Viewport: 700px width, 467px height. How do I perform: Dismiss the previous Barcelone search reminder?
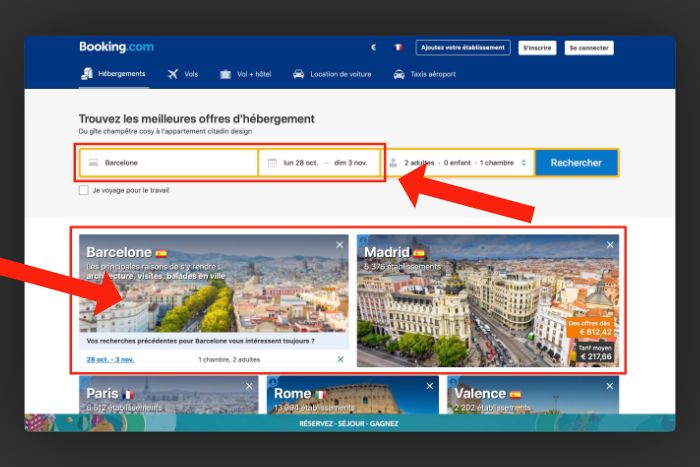340,359
